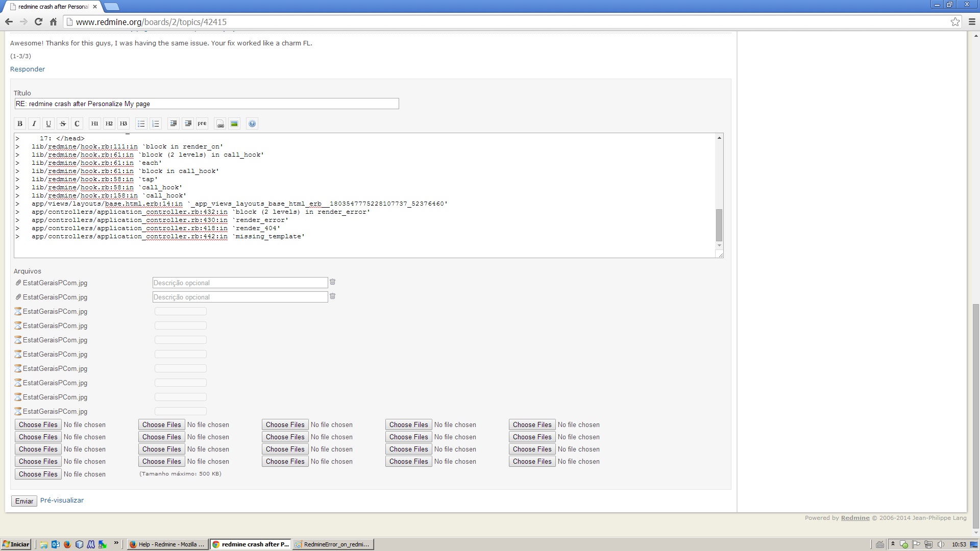This screenshot has height=551, width=980.
Task: Focus the first Descrição opcional field
Action: pos(240,283)
